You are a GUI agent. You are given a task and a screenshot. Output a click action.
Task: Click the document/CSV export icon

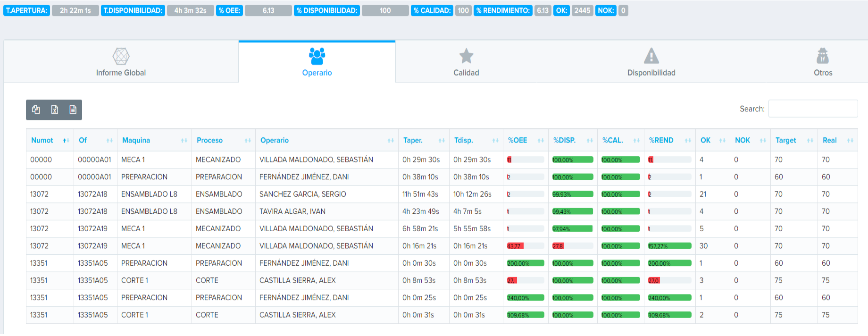point(73,109)
